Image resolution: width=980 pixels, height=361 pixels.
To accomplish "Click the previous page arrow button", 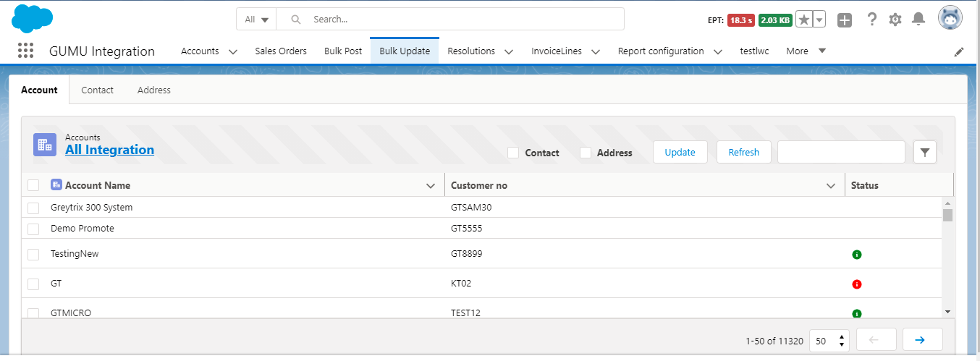I will [876, 340].
